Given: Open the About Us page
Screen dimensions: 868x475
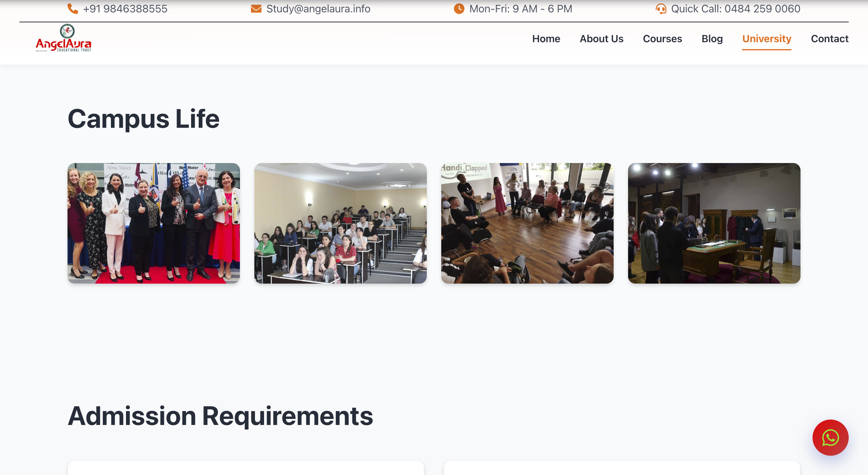Looking at the screenshot, I should (602, 39).
